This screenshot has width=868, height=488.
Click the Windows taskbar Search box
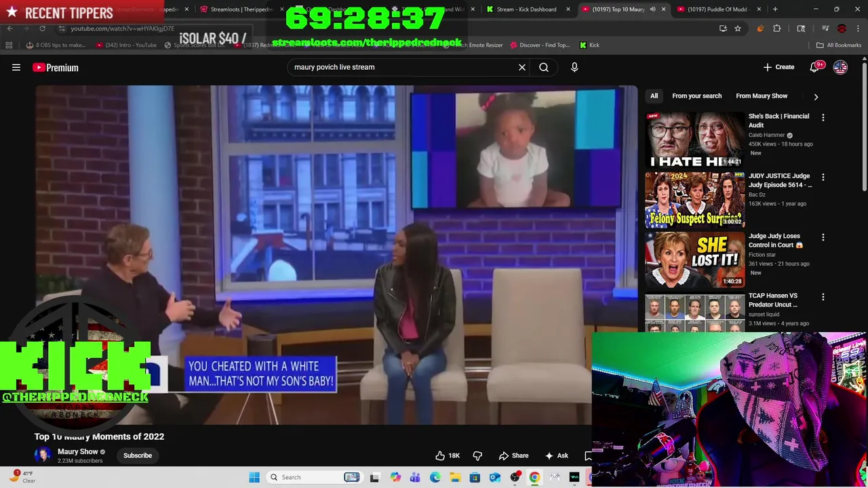click(x=314, y=477)
